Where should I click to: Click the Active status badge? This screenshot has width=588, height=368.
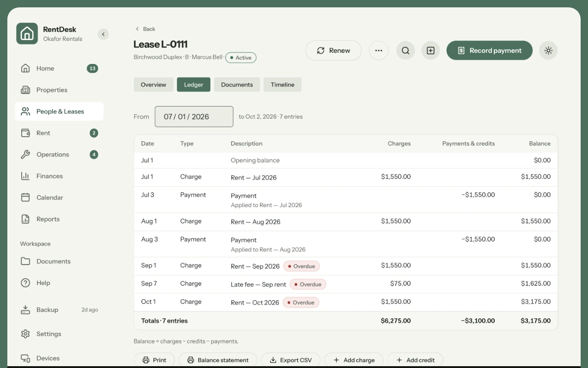[241, 57]
